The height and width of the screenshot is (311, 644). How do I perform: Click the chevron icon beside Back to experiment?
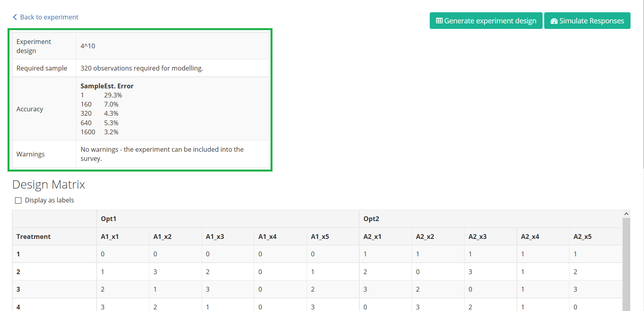tap(15, 17)
